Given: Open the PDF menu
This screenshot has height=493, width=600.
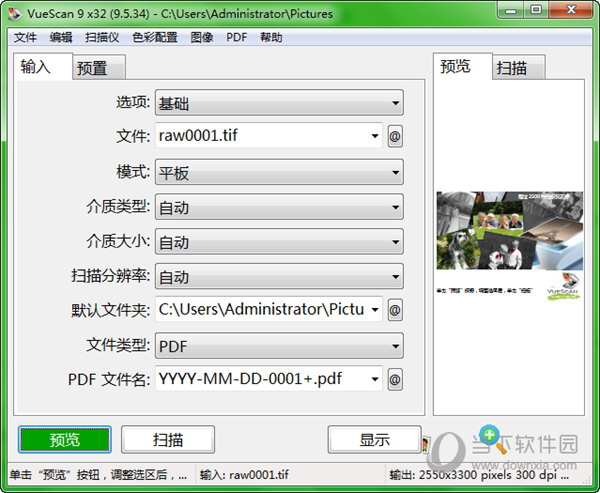Looking at the screenshot, I should click(236, 38).
